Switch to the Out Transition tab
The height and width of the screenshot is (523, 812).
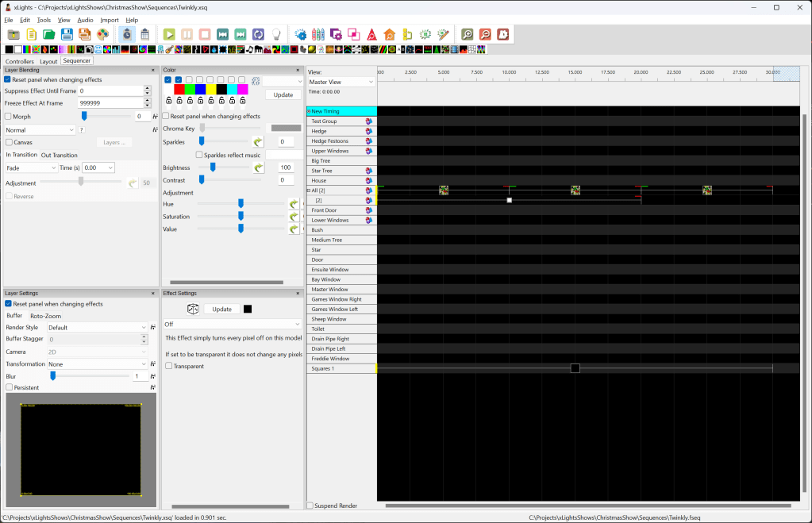click(x=60, y=156)
